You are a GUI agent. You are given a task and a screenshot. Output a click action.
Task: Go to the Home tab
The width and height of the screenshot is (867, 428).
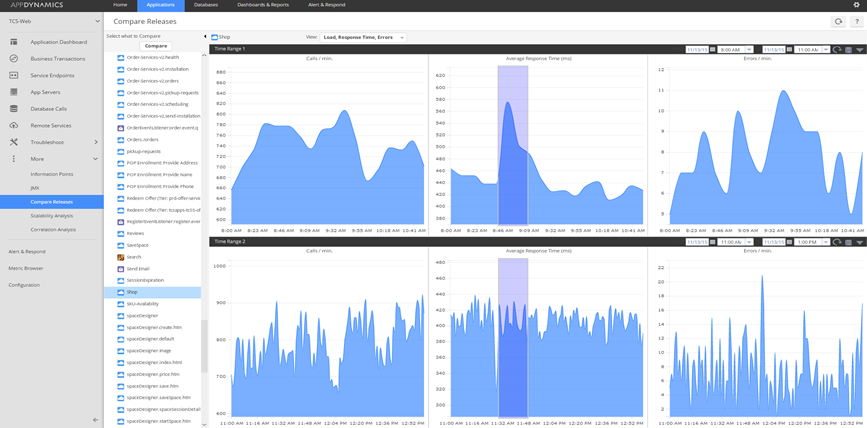tap(119, 5)
